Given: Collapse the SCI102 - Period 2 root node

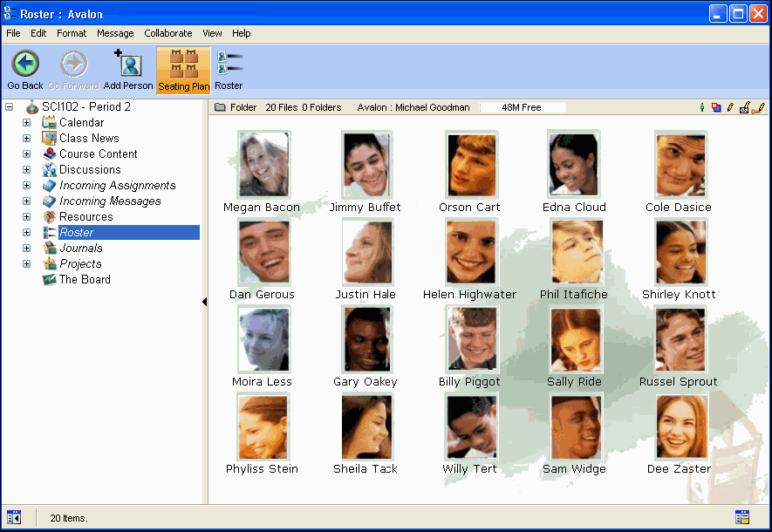Looking at the screenshot, I should point(9,107).
